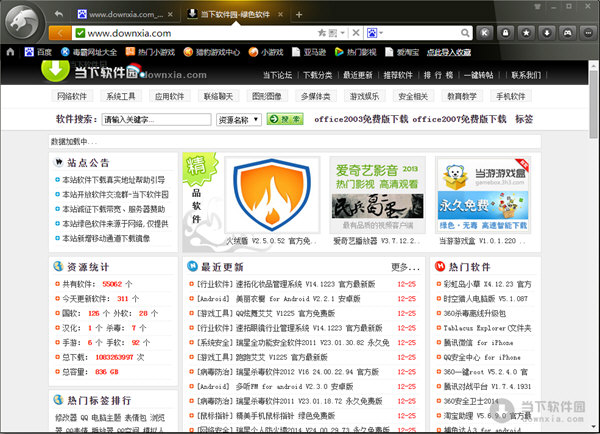Open the 爱淘宝 bookmark
600x434 pixels.
pyautogui.click(x=402, y=52)
